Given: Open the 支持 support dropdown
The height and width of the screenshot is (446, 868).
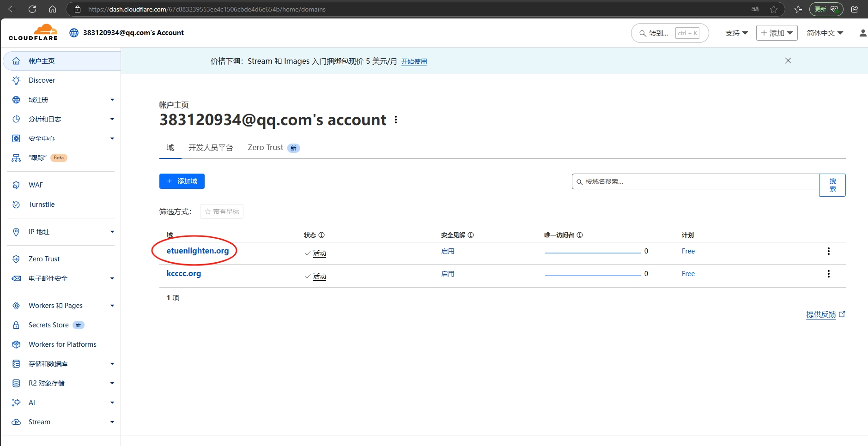Looking at the screenshot, I should click(736, 33).
